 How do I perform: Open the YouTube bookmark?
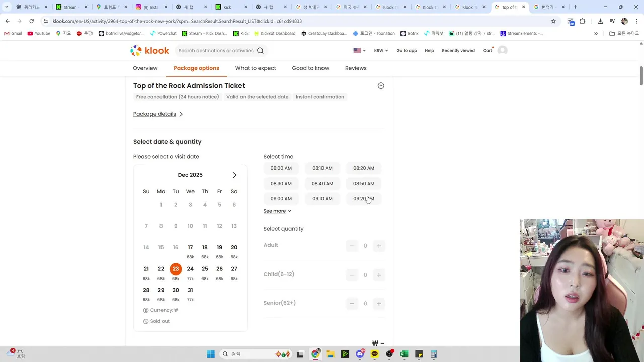pos(39,33)
